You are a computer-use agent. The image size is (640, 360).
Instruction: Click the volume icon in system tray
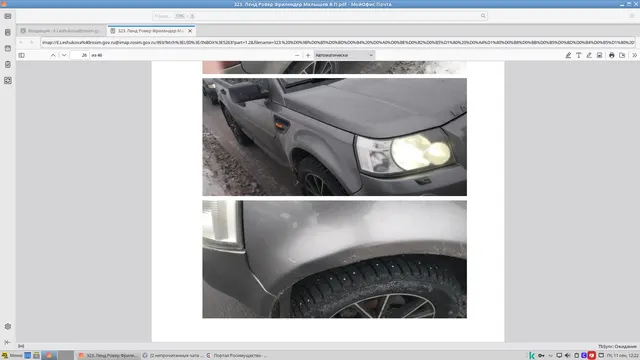pos(567,356)
